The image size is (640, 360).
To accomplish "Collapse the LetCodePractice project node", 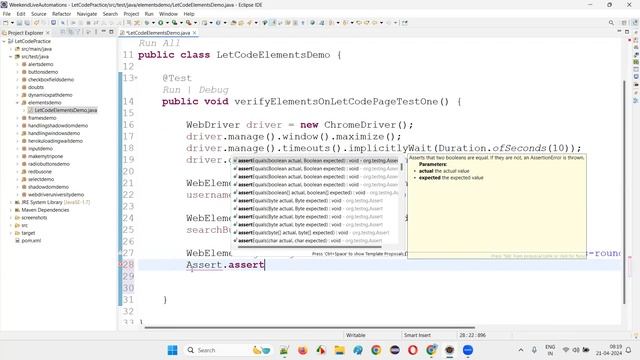I will [4, 41].
